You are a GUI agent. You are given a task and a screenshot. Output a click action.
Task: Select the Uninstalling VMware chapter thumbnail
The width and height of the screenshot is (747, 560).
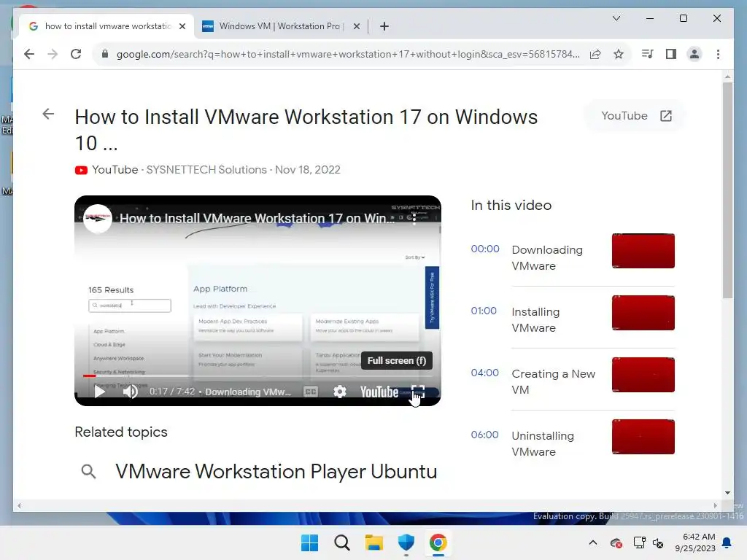pos(643,436)
